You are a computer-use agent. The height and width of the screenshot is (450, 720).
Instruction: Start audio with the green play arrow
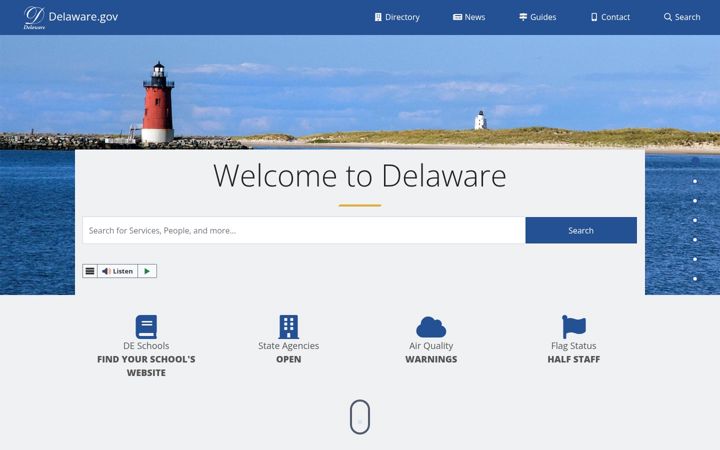click(x=147, y=271)
